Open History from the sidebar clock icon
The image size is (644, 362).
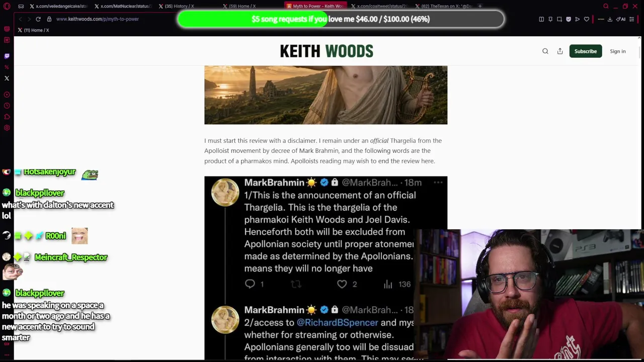click(x=7, y=106)
